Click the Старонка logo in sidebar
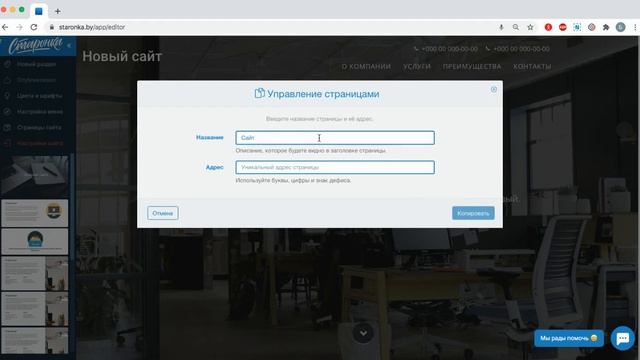The width and height of the screenshot is (640, 360). tap(35, 45)
